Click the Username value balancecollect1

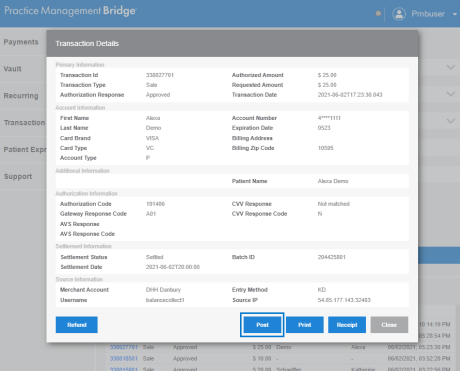click(x=165, y=300)
